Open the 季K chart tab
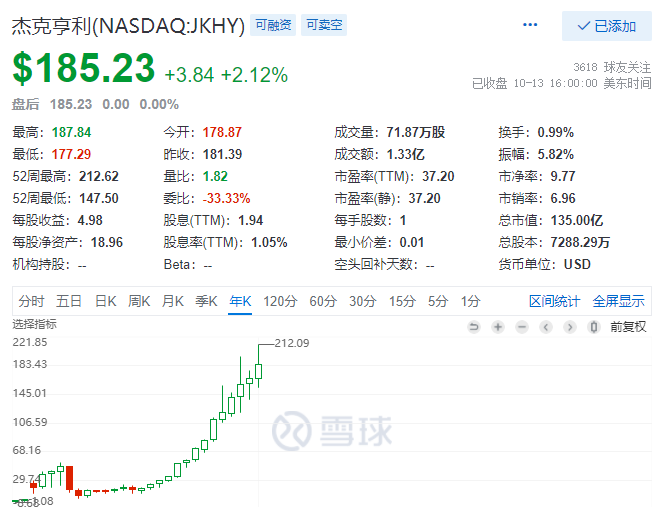The image size is (670, 507). click(206, 301)
